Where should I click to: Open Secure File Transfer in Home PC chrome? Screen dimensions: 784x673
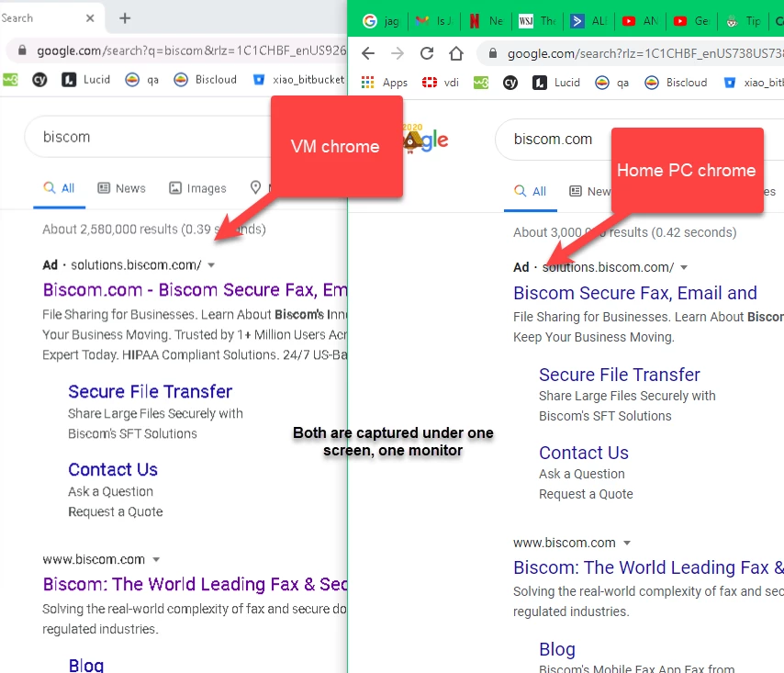(620, 375)
